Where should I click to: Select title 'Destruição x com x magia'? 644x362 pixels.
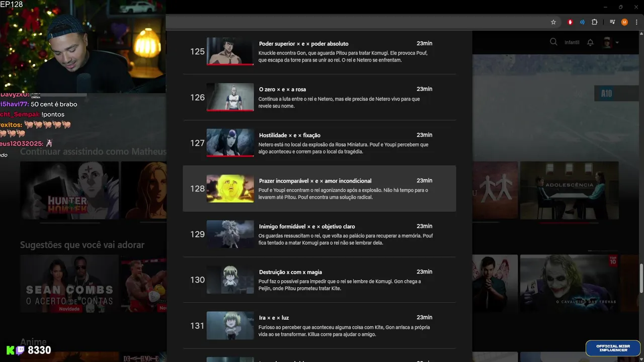290,272
